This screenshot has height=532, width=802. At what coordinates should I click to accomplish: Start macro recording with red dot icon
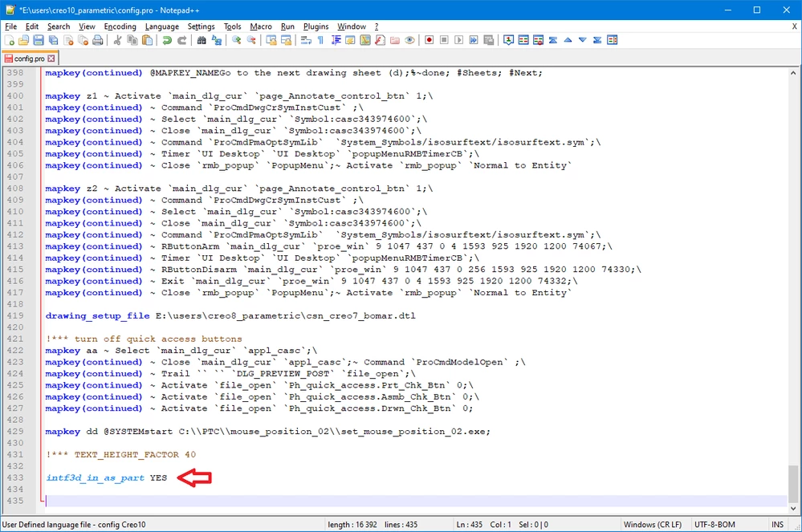pyautogui.click(x=429, y=40)
